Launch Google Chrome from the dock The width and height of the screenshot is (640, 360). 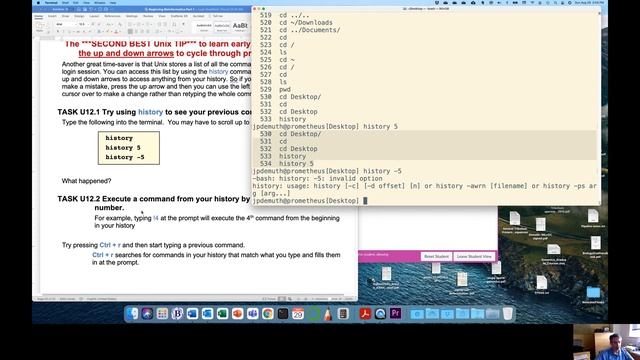[268, 313]
